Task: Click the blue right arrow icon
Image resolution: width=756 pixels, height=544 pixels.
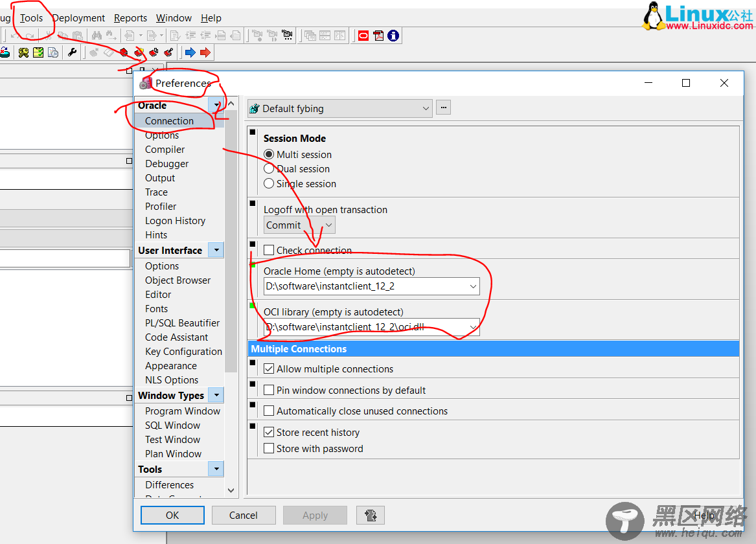Action: pos(190,52)
